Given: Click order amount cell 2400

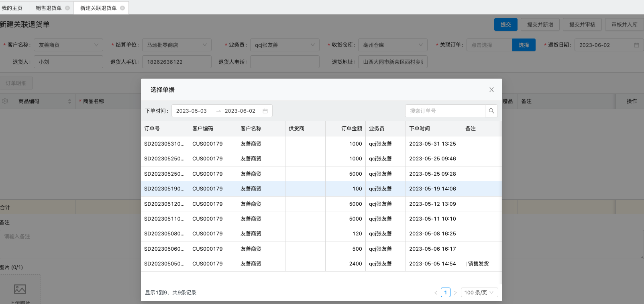Looking at the screenshot, I should click(345, 263).
